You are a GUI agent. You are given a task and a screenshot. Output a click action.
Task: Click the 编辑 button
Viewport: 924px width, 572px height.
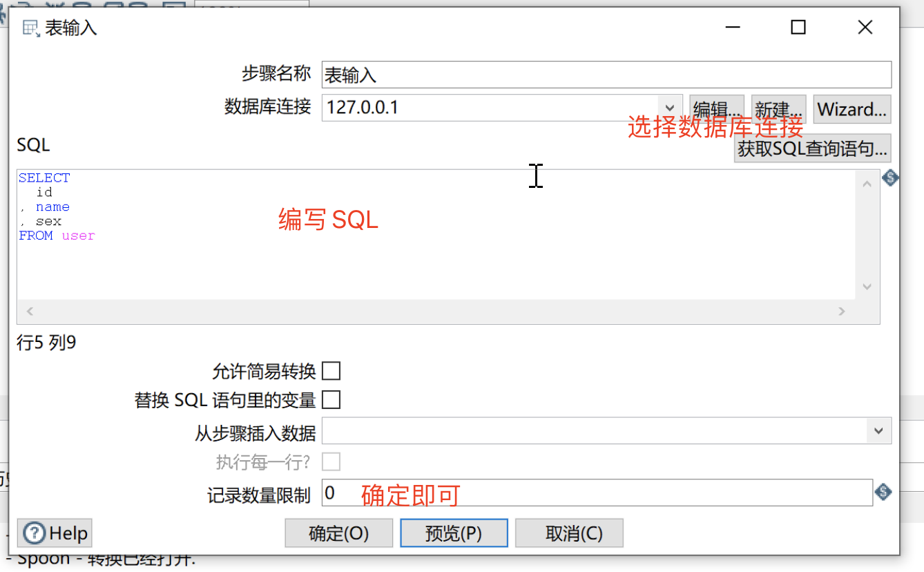[716, 108]
